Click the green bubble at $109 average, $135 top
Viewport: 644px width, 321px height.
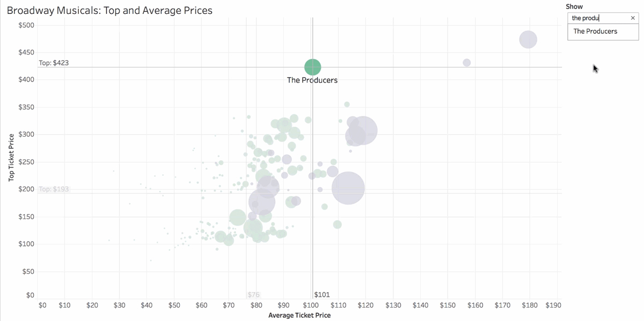pyautogui.click(x=337, y=224)
